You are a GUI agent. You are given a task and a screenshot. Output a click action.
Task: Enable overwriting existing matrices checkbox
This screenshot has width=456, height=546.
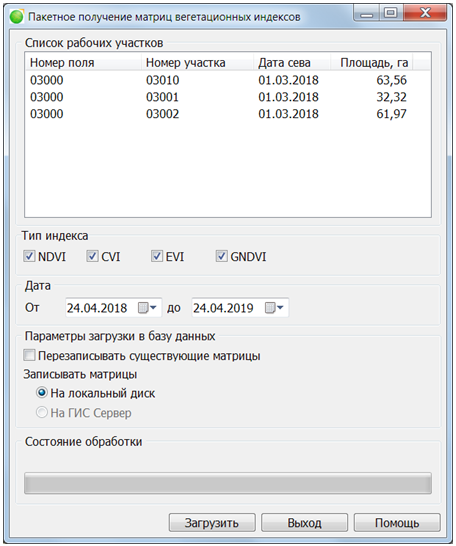tap(29, 356)
